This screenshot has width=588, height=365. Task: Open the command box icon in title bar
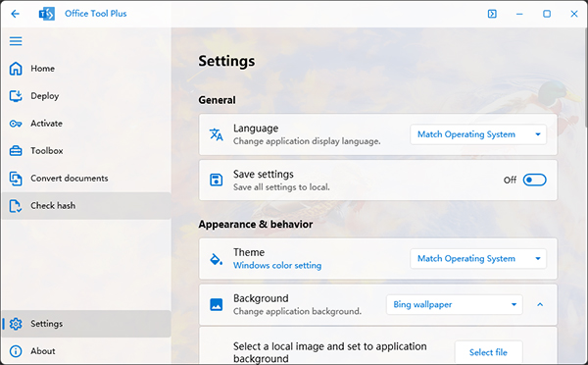(x=492, y=14)
